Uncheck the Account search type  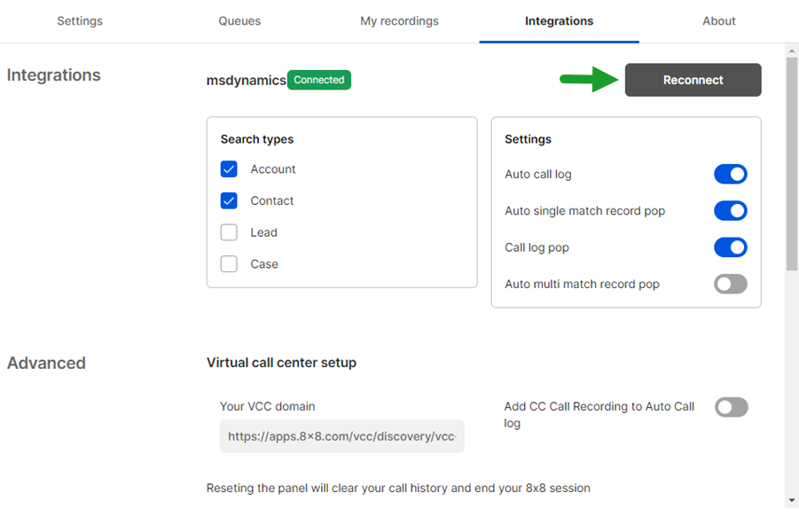tap(229, 168)
